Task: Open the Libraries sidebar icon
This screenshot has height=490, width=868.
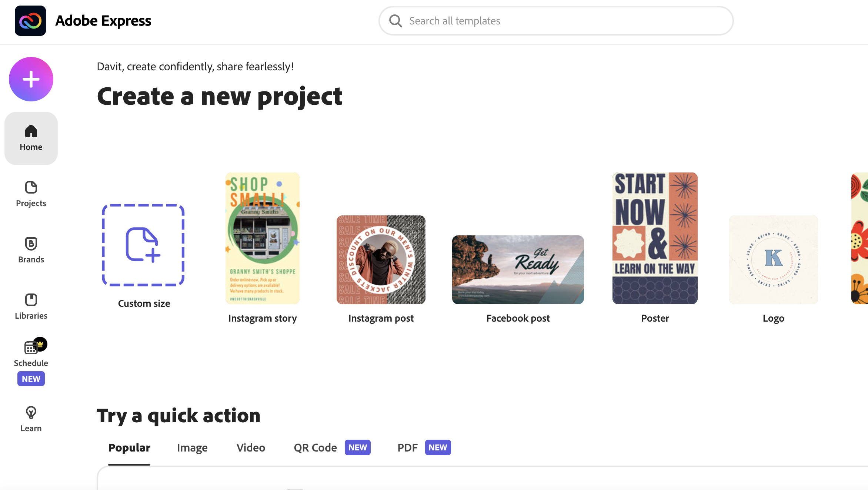Action: tap(31, 300)
